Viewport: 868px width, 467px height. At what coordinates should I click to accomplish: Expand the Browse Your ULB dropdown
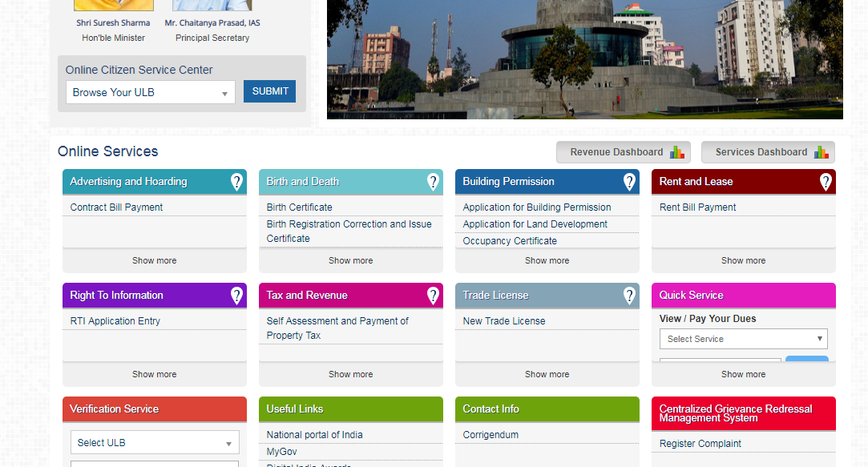pos(150,92)
